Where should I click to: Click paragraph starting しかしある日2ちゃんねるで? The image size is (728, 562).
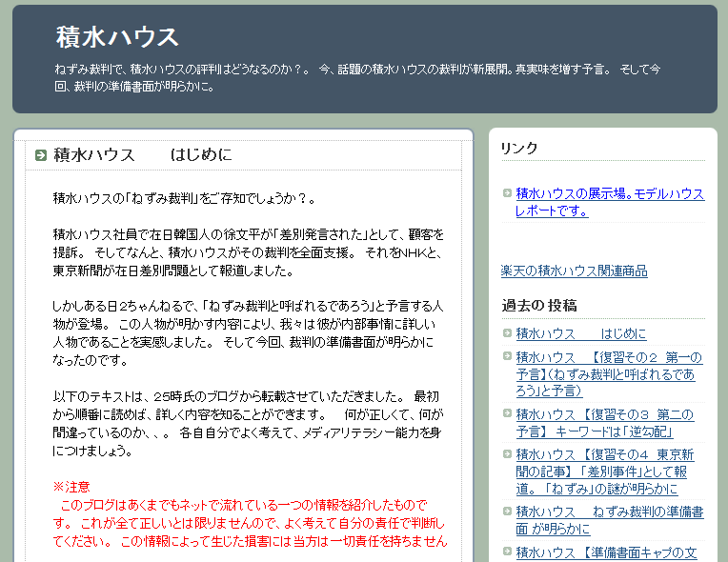[x=249, y=332]
